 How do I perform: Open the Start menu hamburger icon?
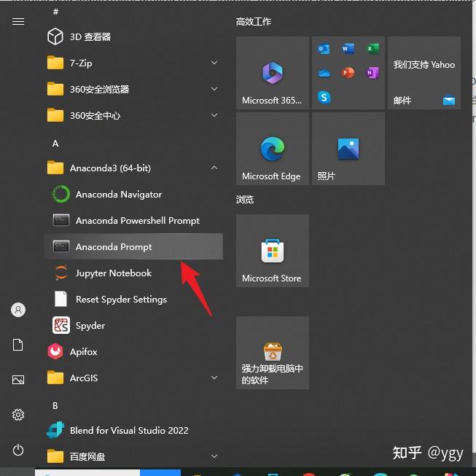click(x=18, y=22)
